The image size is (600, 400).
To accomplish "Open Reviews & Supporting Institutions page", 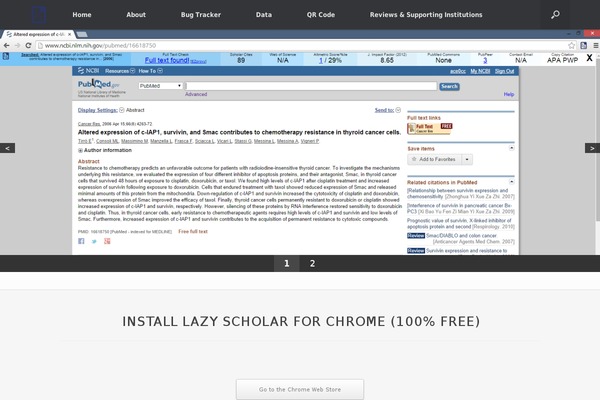I will click(426, 15).
